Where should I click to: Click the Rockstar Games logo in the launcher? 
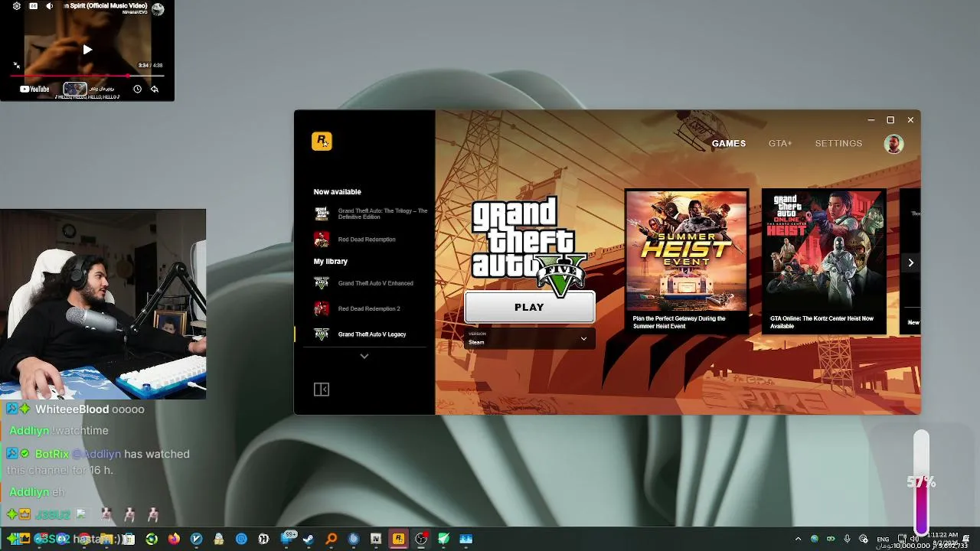tap(322, 141)
